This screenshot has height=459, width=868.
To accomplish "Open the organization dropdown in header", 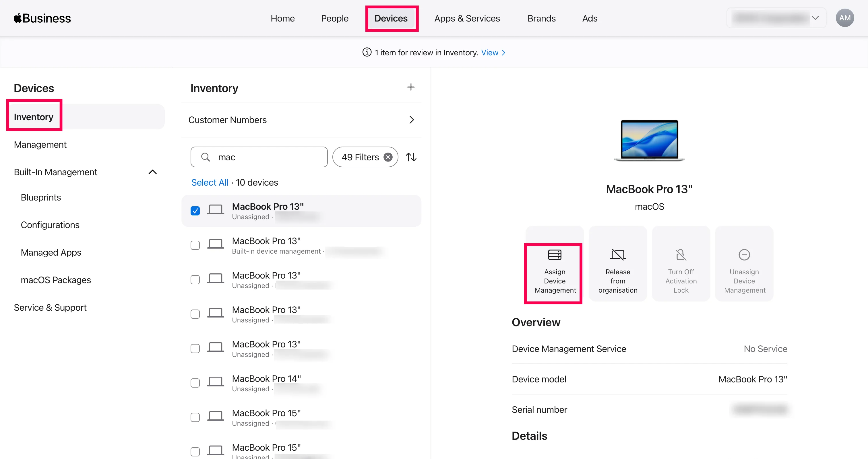I will tap(776, 18).
